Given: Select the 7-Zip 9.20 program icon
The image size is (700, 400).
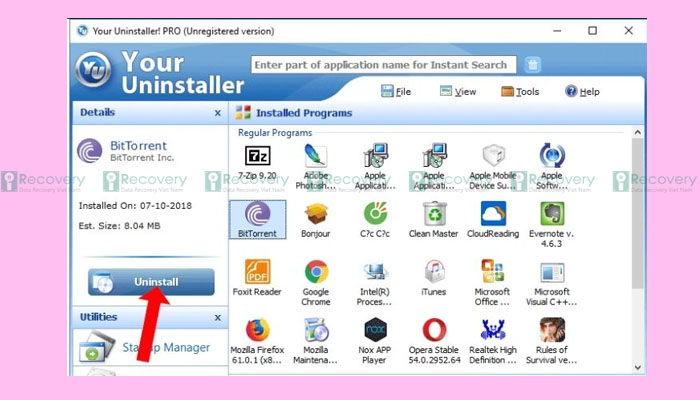Looking at the screenshot, I should [x=258, y=156].
